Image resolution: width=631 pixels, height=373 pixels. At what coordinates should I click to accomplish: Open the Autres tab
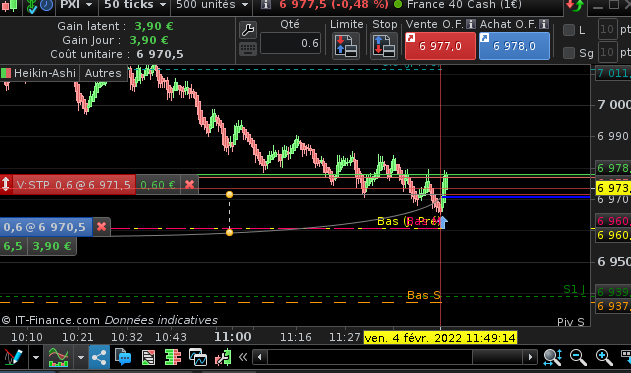pos(103,73)
